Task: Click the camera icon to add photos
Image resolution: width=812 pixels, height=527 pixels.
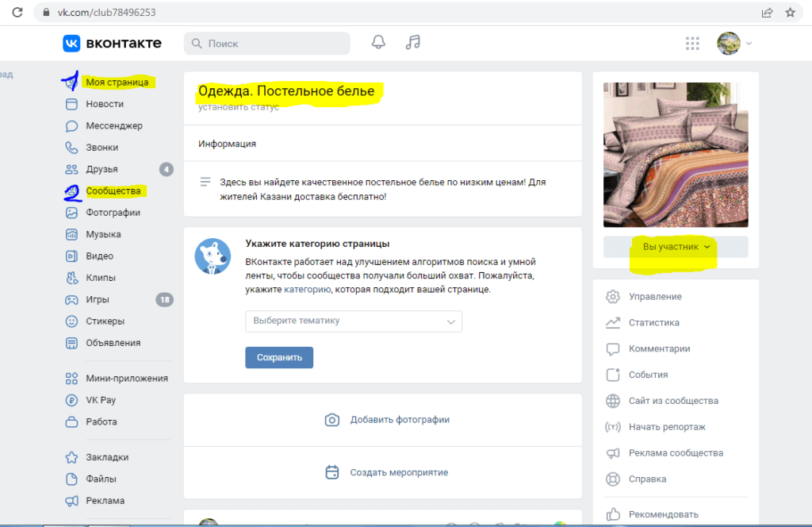Action: click(x=332, y=420)
